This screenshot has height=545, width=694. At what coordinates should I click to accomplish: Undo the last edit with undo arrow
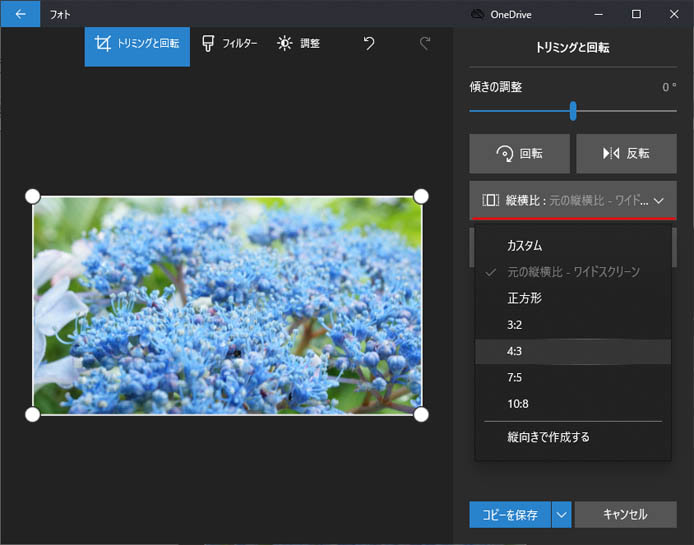[x=369, y=43]
